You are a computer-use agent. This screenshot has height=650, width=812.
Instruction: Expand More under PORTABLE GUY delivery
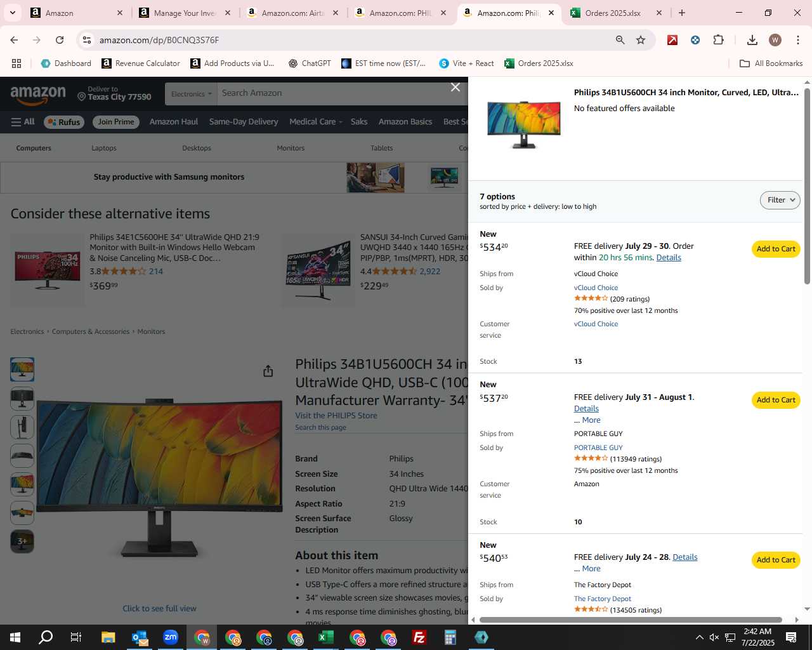591,420
